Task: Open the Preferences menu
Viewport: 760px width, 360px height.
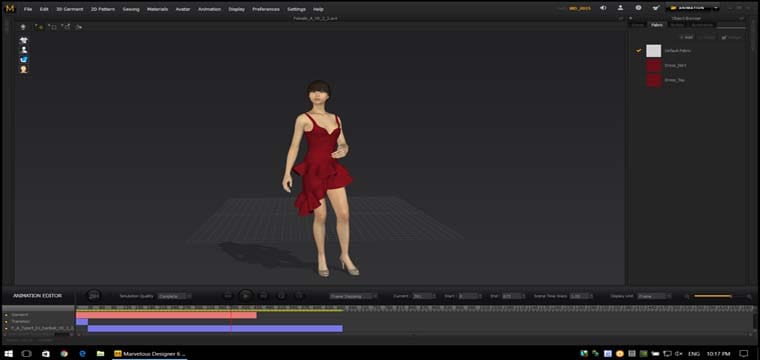Action: [x=266, y=9]
